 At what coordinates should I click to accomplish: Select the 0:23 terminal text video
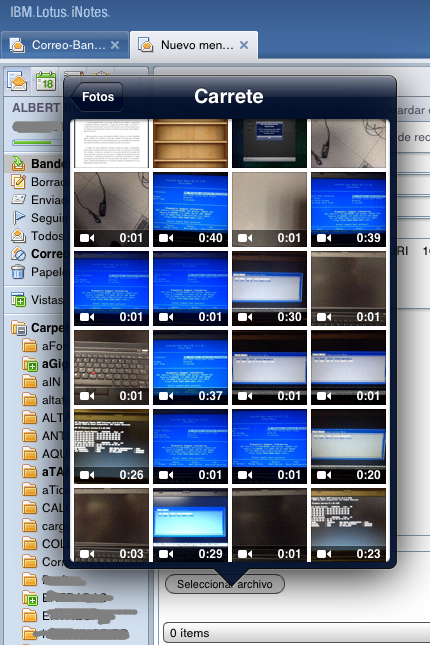point(348,525)
